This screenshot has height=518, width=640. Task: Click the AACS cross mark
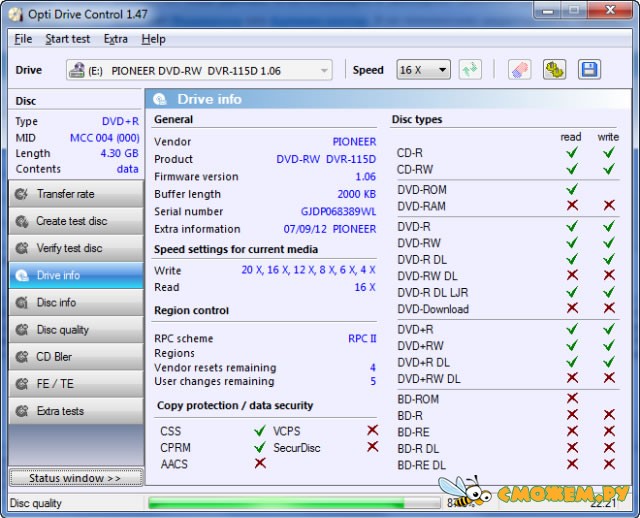tap(260, 463)
